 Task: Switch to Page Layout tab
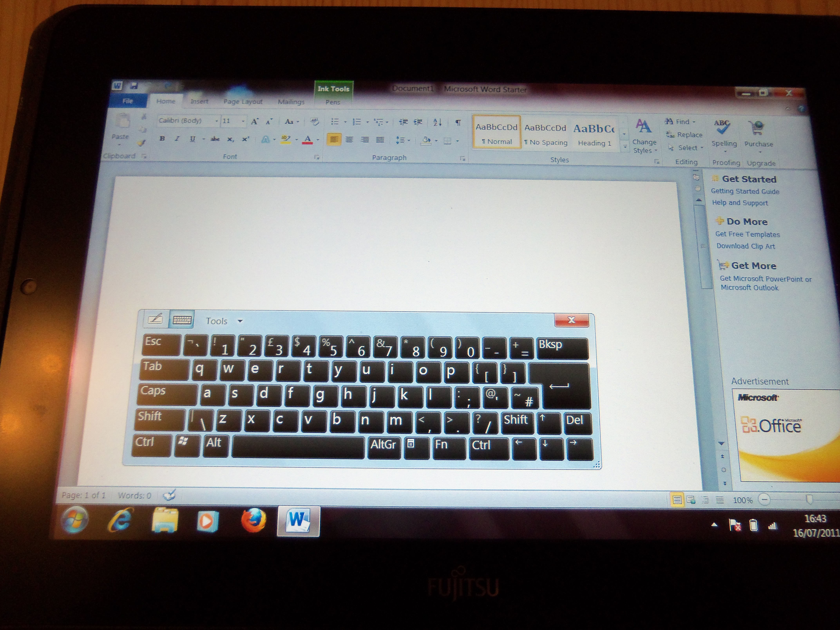pos(243,102)
